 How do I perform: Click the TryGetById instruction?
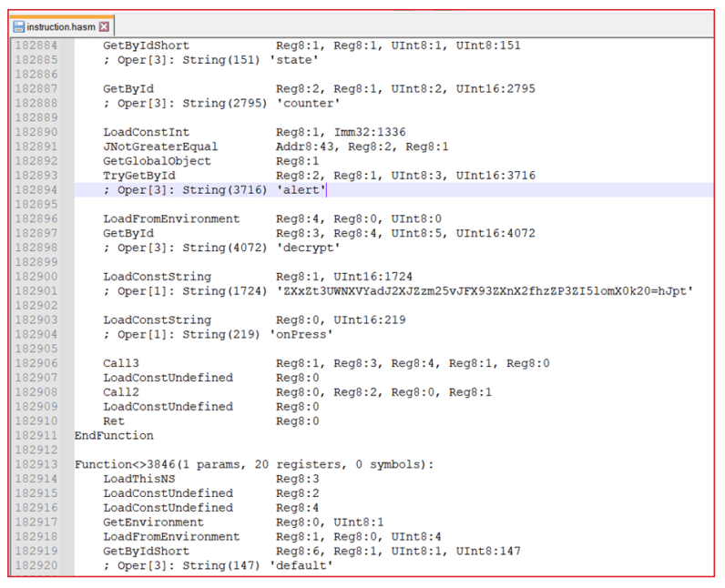(x=139, y=176)
